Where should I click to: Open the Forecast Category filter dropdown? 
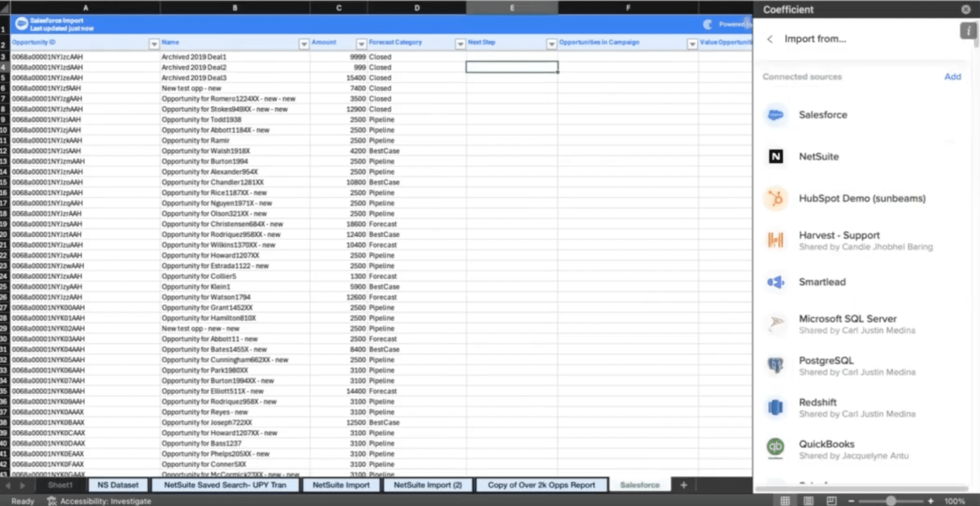tap(459, 44)
